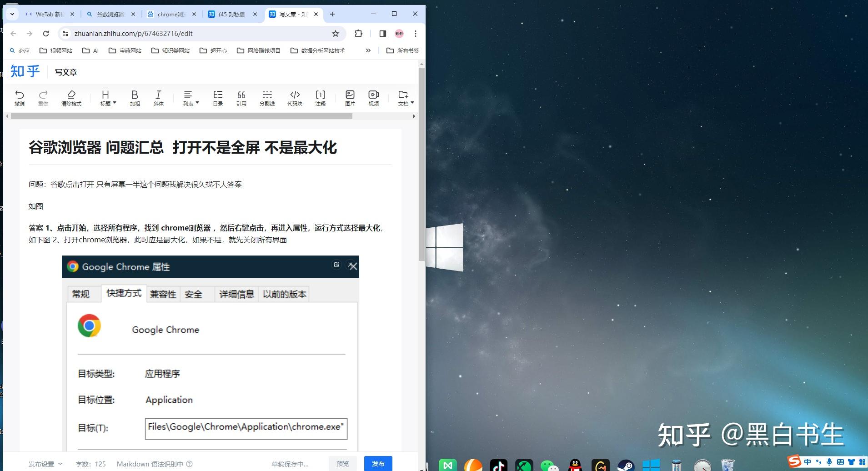Expand publish settings (发布设置)
This screenshot has width=868, height=471.
click(45, 464)
